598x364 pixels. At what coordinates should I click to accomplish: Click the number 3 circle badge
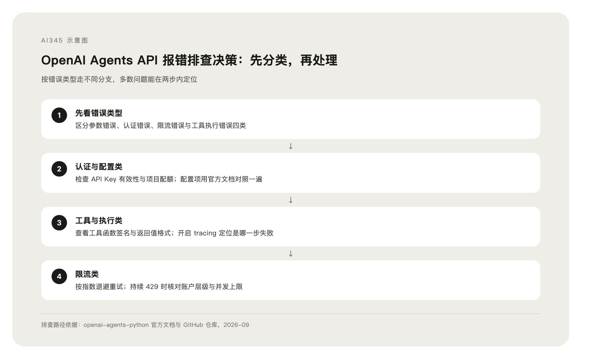tap(59, 223)
